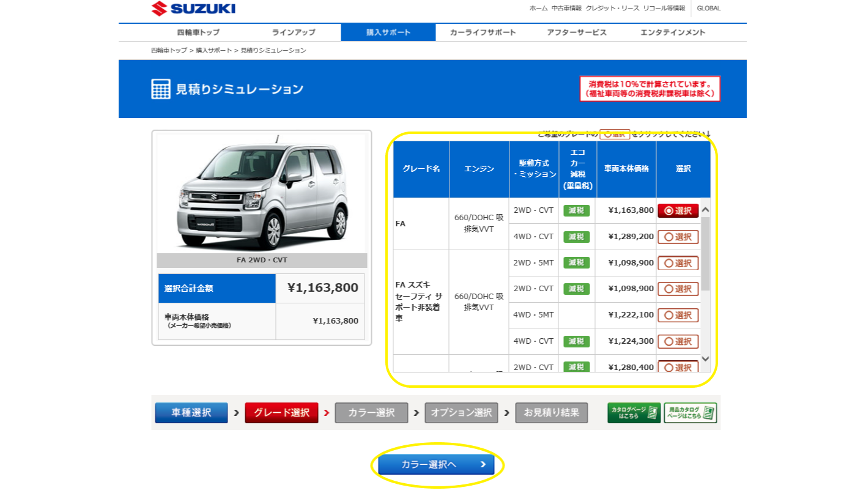
Task: Click the Suzuki logo
Action: [x=193, y=9]
